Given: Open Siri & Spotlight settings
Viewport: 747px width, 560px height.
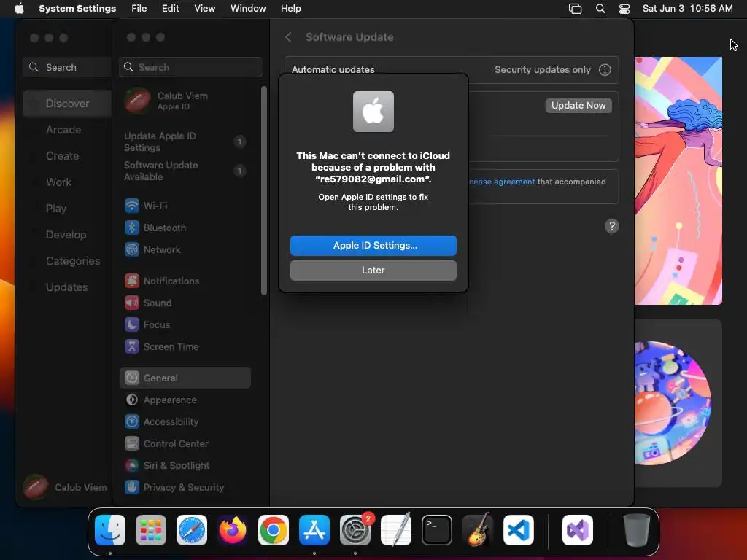Looking at the screenshot, I should [x=185, y=466].
